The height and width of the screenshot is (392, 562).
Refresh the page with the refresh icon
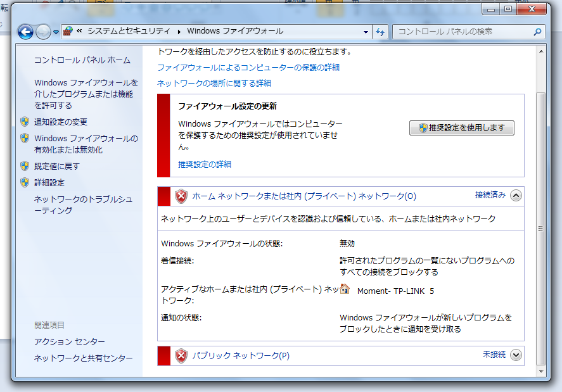coord(380,32)
